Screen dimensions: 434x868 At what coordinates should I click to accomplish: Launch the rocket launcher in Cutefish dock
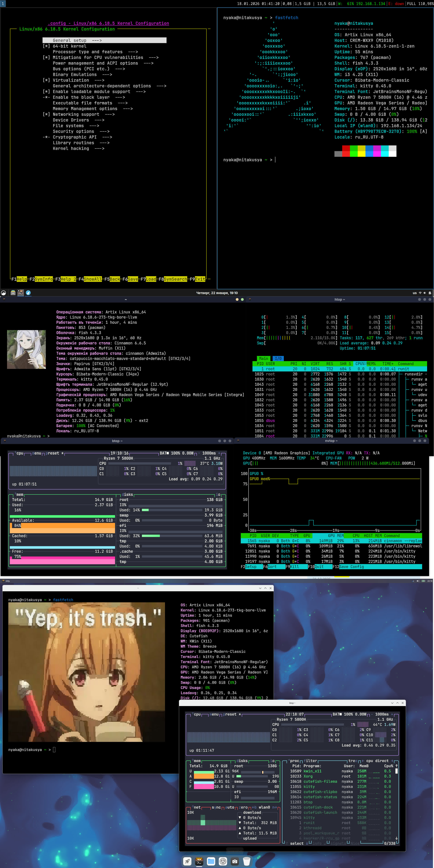point(187,862)
